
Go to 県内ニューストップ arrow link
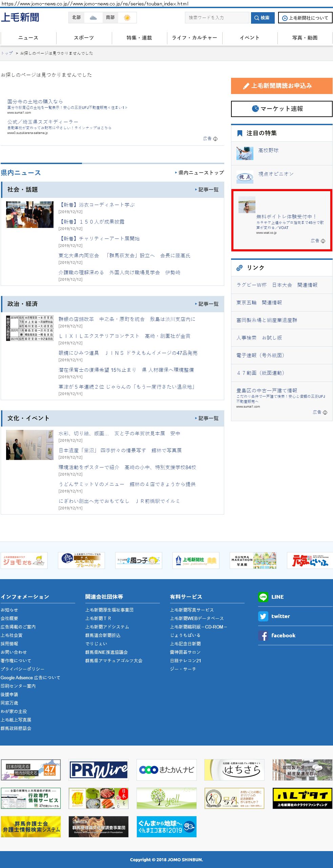(x=201, y=173)
